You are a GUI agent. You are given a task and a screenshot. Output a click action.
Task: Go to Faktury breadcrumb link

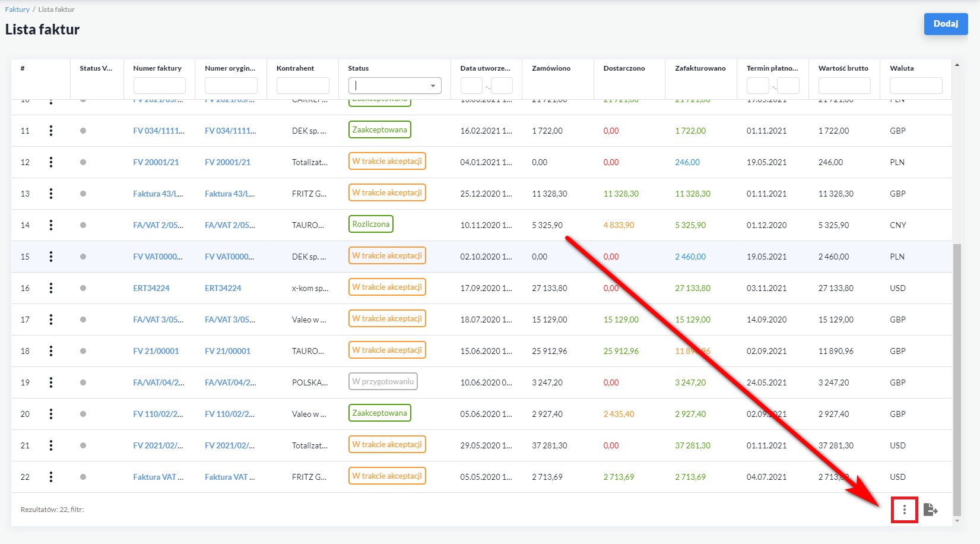pyautogui.click(x=17, y=10)
